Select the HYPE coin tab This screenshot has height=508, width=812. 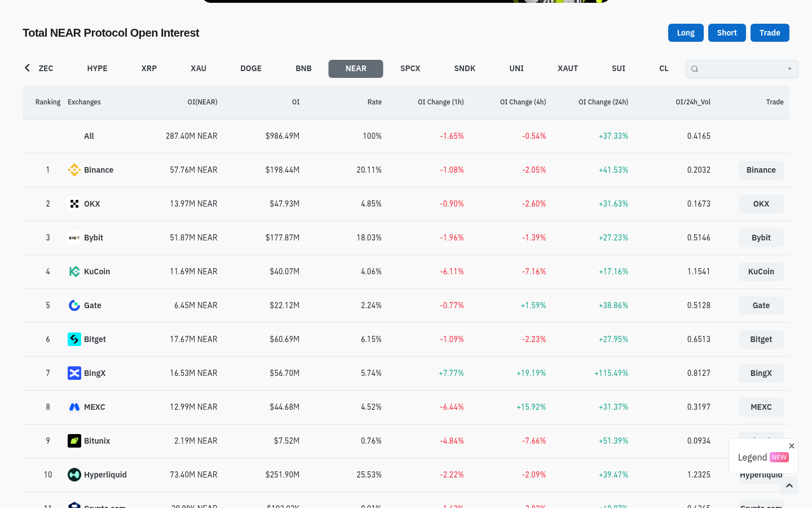97,68
